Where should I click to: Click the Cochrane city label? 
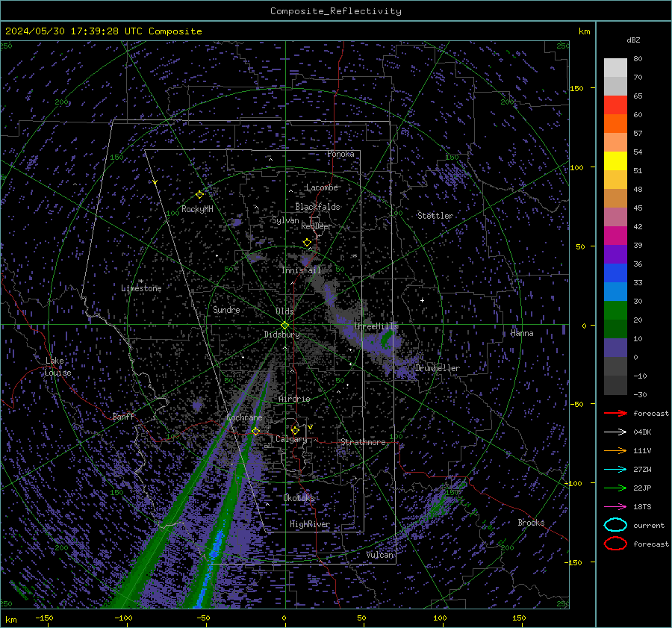(x=244, y=417)
